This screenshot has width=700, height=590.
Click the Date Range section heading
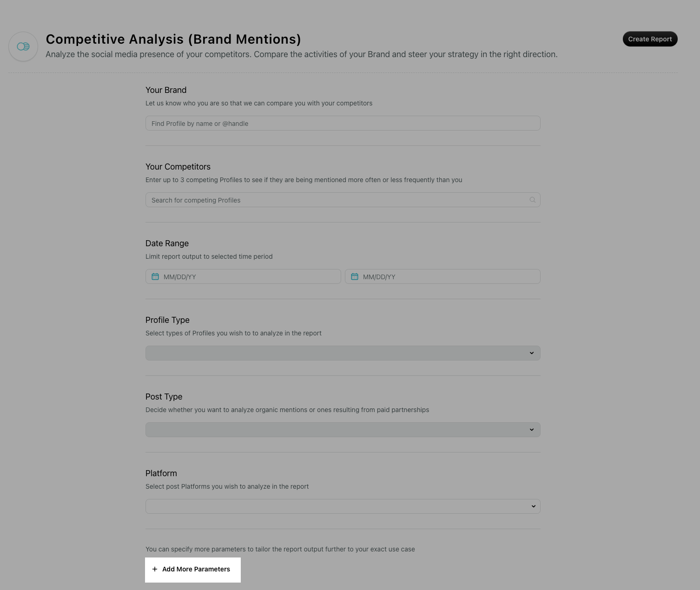pos(167,243)
